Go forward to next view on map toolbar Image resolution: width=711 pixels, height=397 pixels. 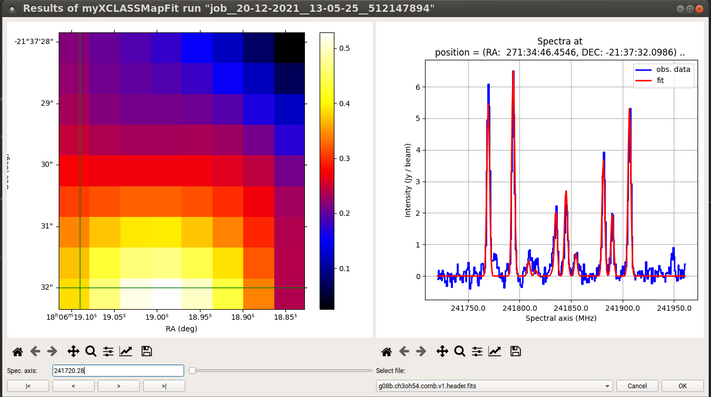point(52,351)
